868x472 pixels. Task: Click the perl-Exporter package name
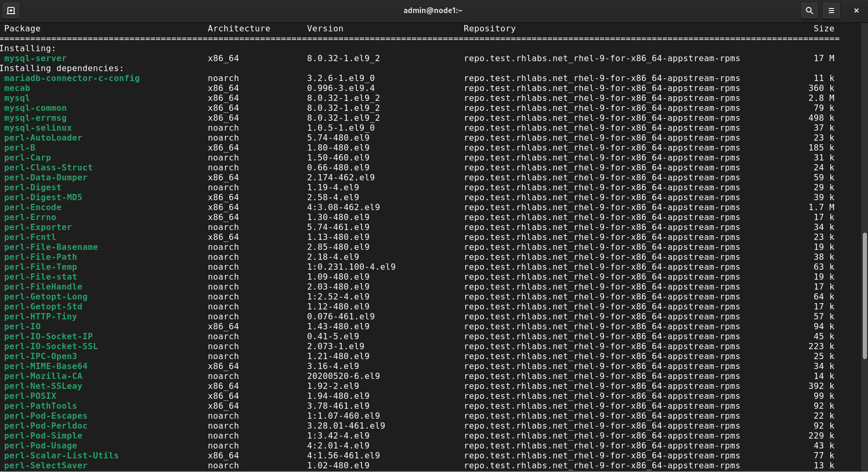click(x=38, y=227)
